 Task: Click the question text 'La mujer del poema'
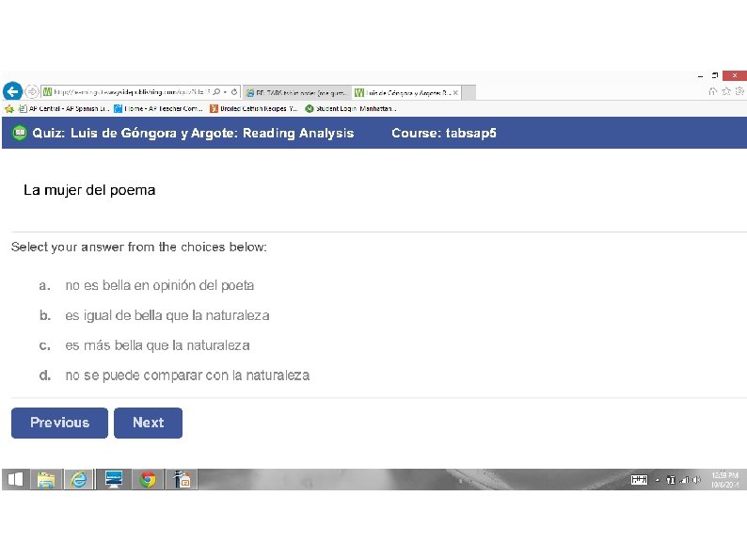[89, 191]
